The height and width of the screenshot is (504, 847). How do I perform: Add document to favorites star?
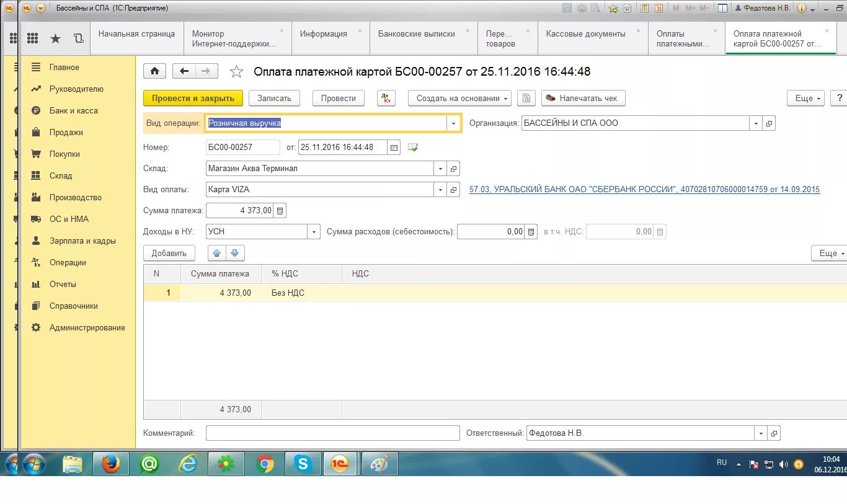click(236, 72)
